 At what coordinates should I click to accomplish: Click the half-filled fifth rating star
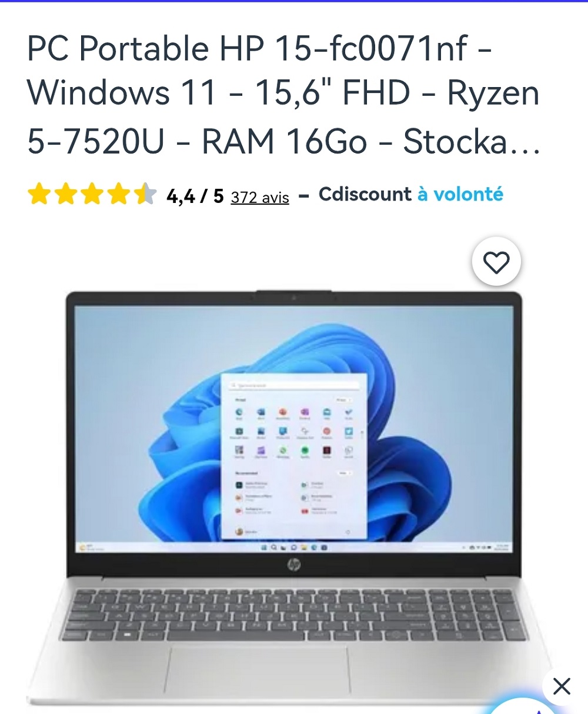[x=145, y=194]
